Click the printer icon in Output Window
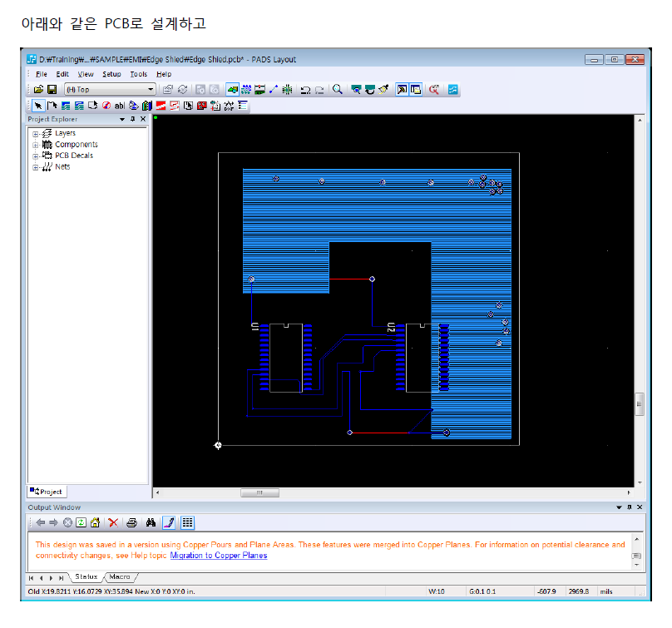The image size is (672, 628). pyautogui.click(x=131, y=522)
